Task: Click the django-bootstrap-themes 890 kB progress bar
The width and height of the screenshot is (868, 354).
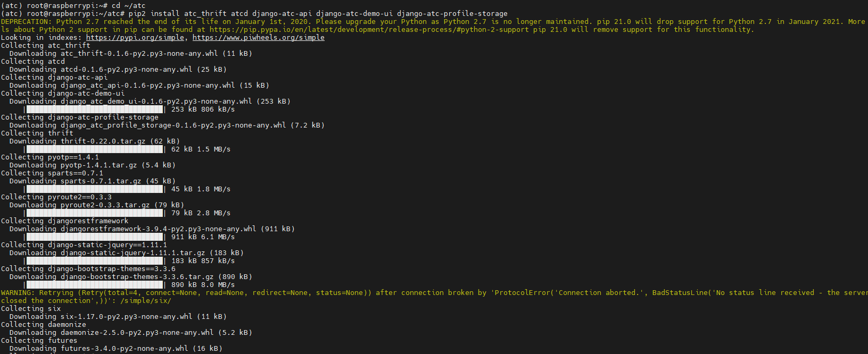Action: tap(94, 285)
